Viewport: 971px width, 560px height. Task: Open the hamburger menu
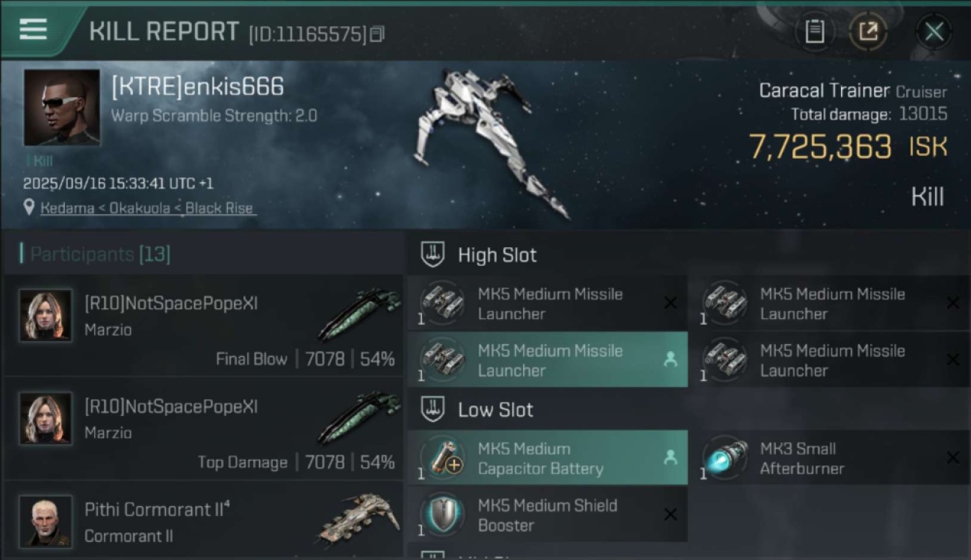coord(33,30)
